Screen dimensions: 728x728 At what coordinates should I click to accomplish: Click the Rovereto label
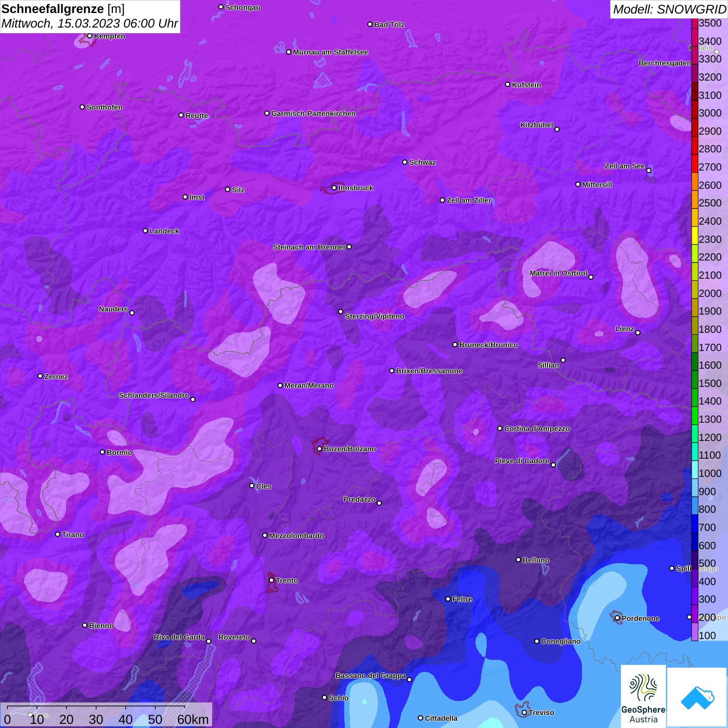click(234, 637)
